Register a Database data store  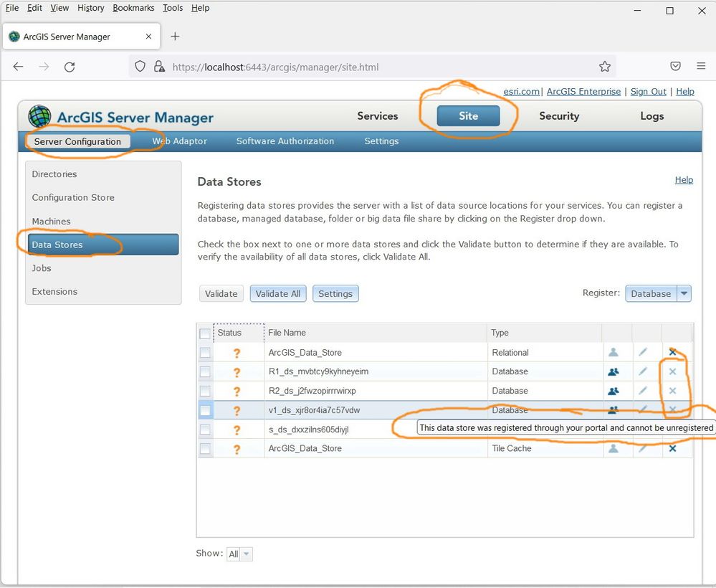651,293
